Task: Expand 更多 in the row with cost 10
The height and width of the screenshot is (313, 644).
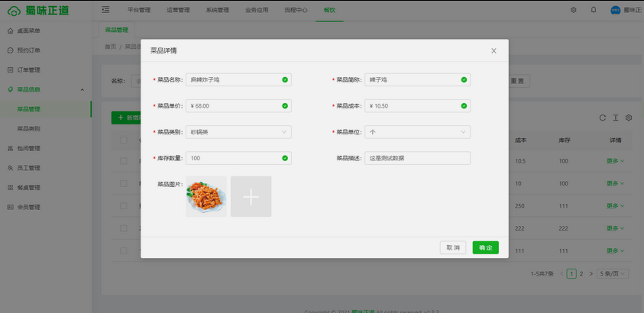Action: (615, 183)
